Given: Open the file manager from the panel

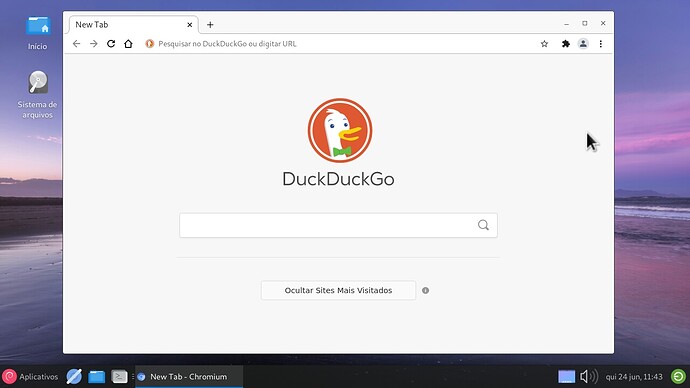Looking at the screenshot, I should pyautogui.click(x=96, y=377).
